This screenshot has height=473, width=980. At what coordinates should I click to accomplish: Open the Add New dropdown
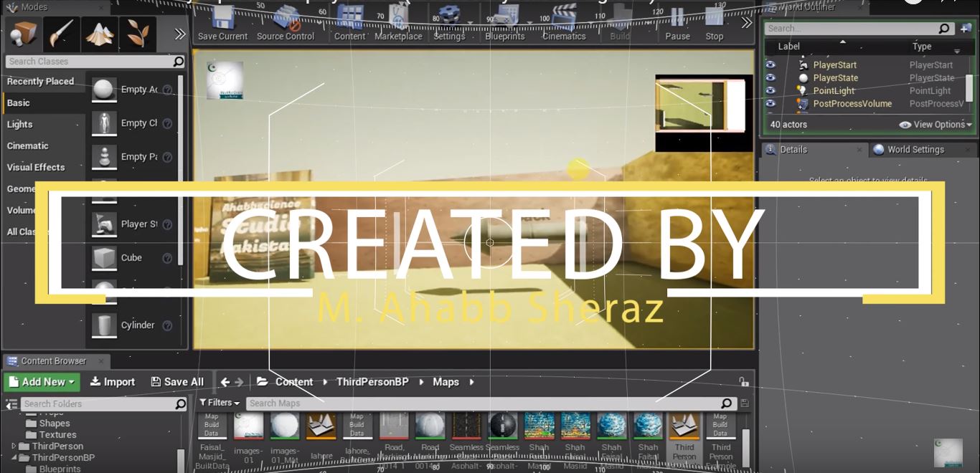42,382
